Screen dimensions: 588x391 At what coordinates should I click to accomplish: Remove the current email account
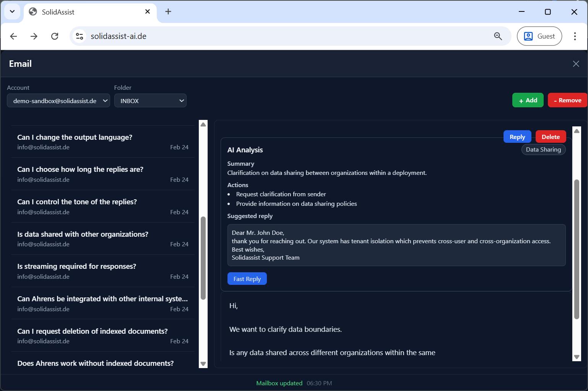pos(567,100)
